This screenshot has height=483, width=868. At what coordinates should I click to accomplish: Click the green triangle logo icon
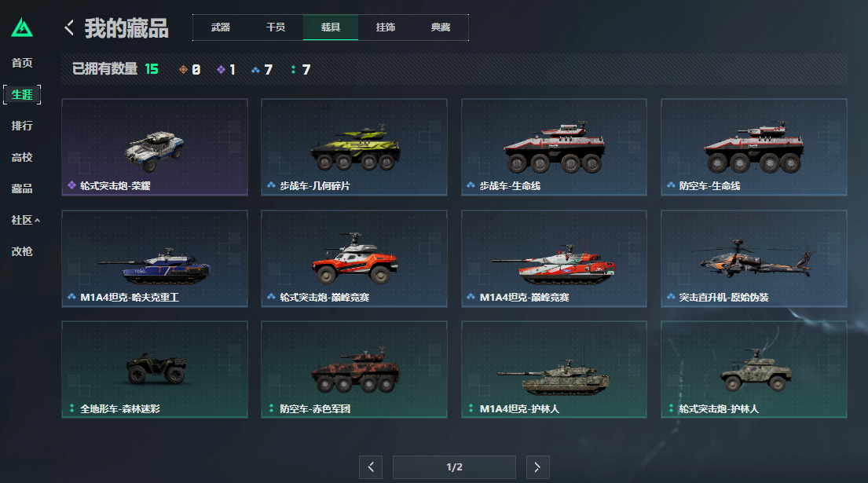pyautogui.click(x=22, y=27)
